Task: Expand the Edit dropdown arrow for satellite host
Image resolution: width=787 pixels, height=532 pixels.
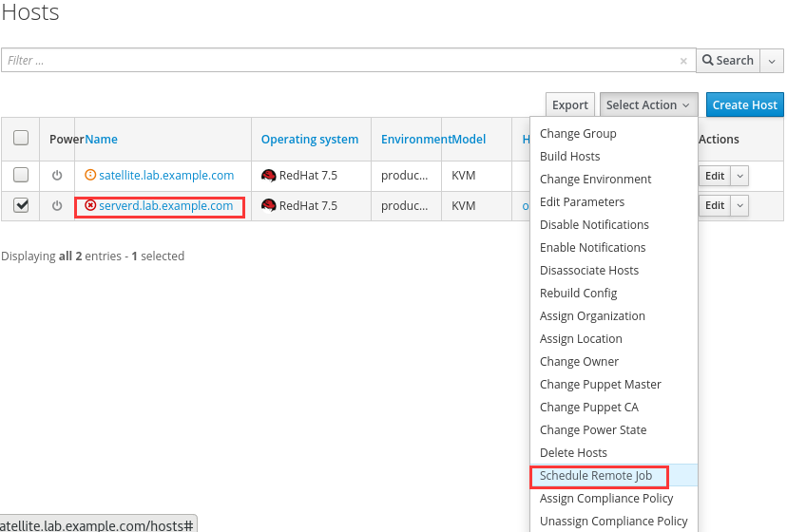Action: 739,176
